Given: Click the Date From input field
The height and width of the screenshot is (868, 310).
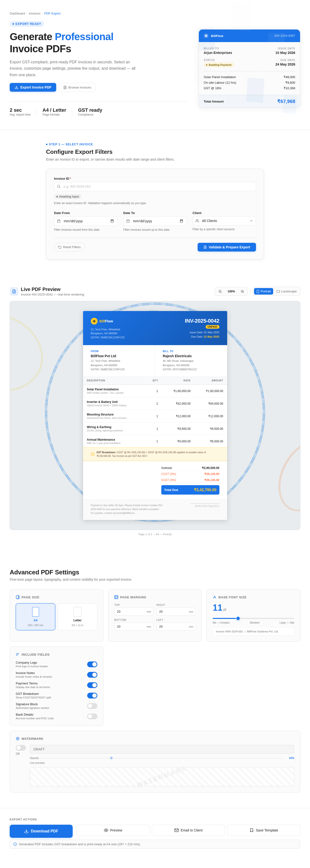Looking at the screenshot, I should click(x=86, y=221).
